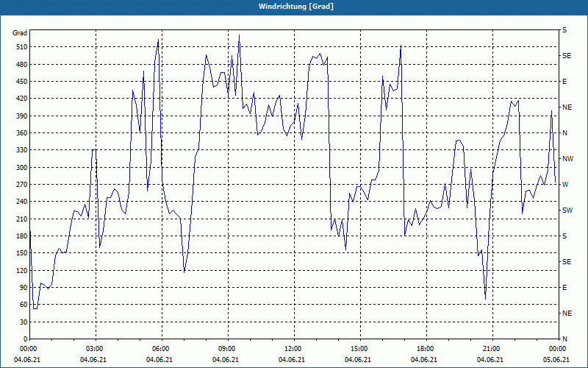
Task: Select the 30 y-axis label
Action: pyautogui.click(x=24, y=322)
